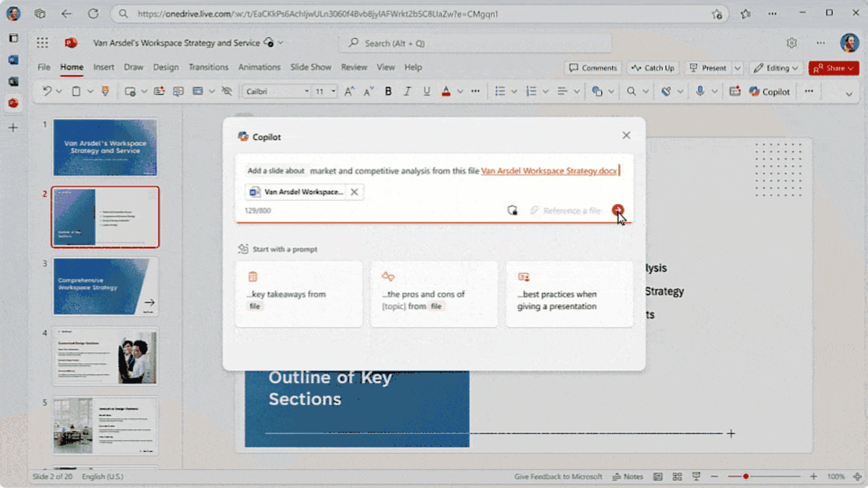The image size is (868, 488).
Task: Click the text alignment icon
Action: pos(562,91)
